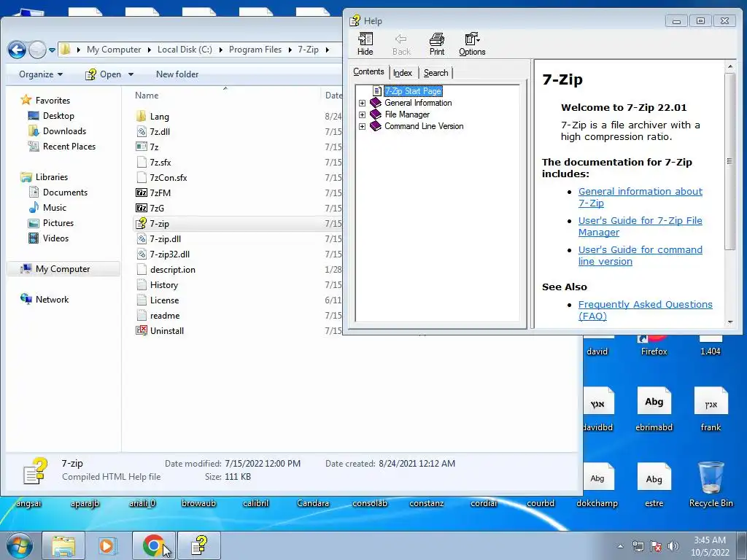Open Frequently Asked Questions (FAQ) link
This screenshot has height=560, width=747.
645,310
